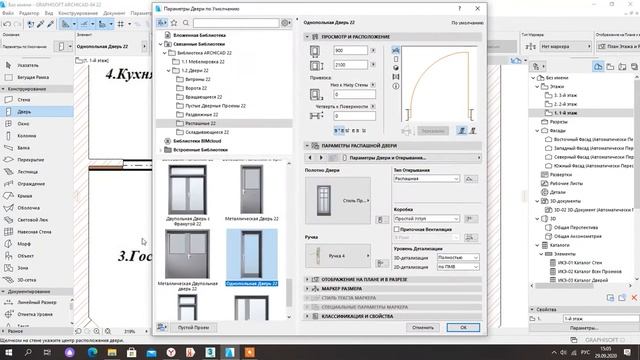Switch preview to 2D plan symbol view
This screenshot has width=640, height=360.
point(396,50)
